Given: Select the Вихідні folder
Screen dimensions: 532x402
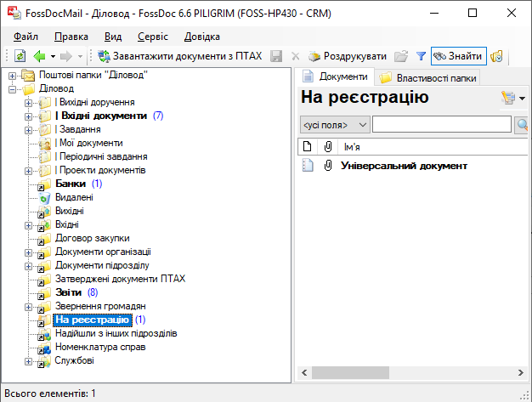Looking at the screenshot, I should click(x=70, y=211).
